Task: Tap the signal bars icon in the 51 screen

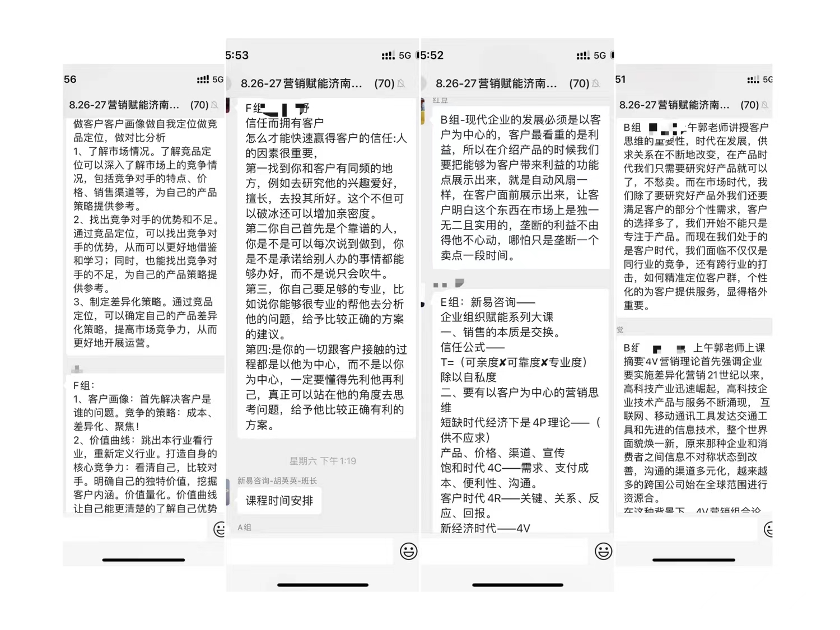Action: point(753,80)
